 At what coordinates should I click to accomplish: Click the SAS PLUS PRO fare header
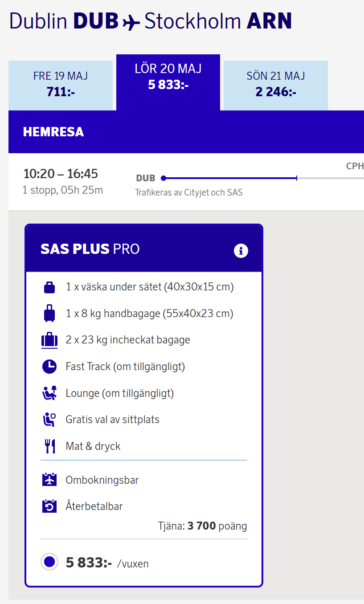pos(90,249)
